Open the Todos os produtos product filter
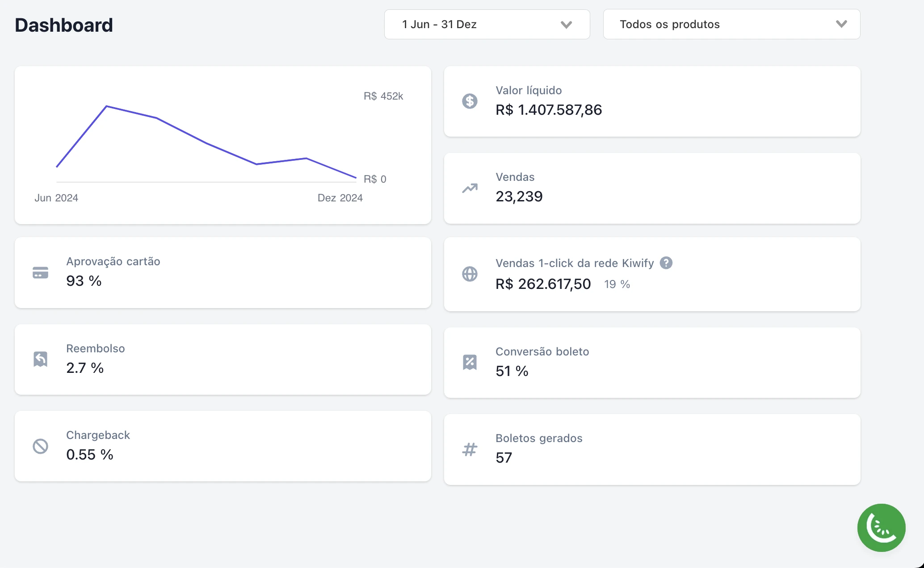The image size is (924, 568). pos(731,25)
